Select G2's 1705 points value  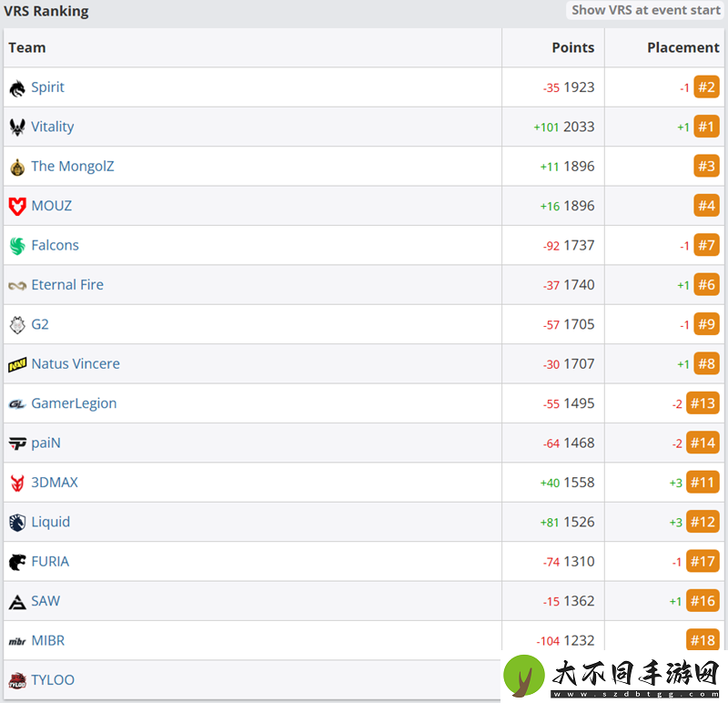point(579,324)
